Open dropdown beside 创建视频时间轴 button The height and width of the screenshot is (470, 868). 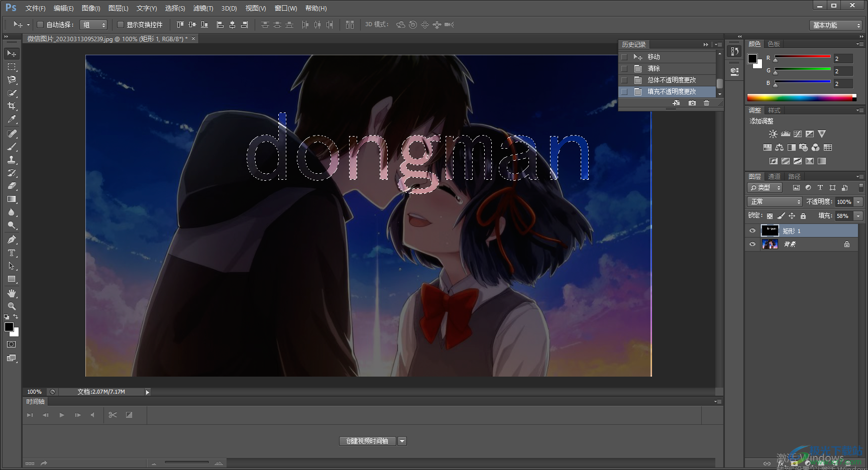[402, 441]
